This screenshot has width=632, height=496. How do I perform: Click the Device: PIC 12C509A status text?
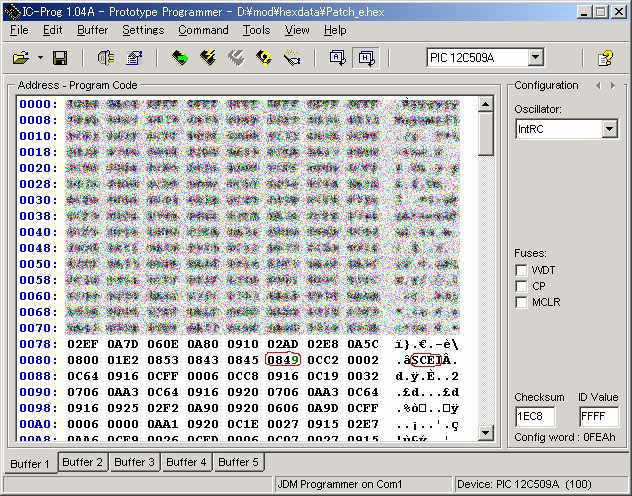coord(524,484)
